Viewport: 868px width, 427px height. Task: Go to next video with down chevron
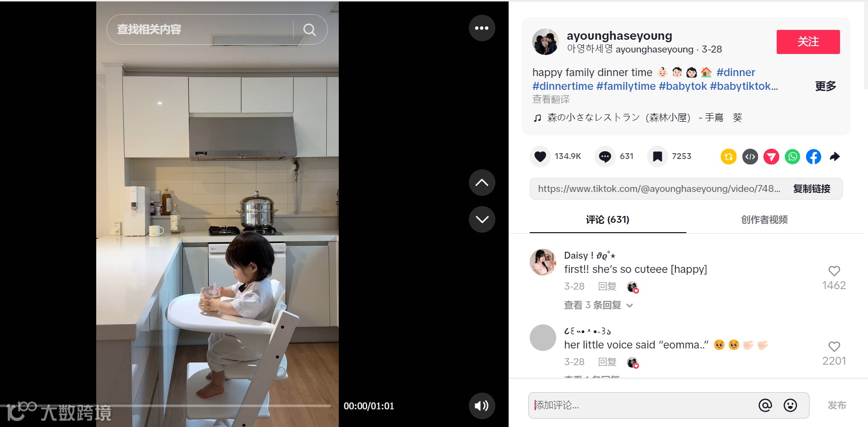click(x=482, y=219)
